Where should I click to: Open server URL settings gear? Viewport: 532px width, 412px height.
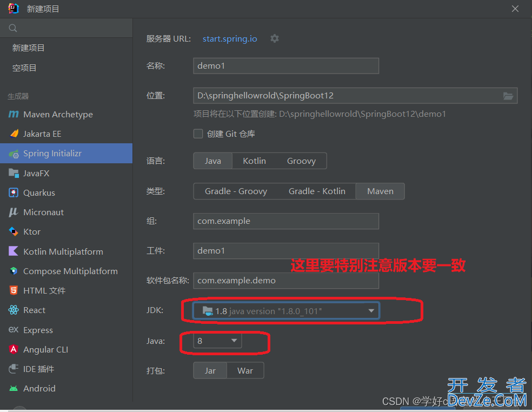point(275,39)
